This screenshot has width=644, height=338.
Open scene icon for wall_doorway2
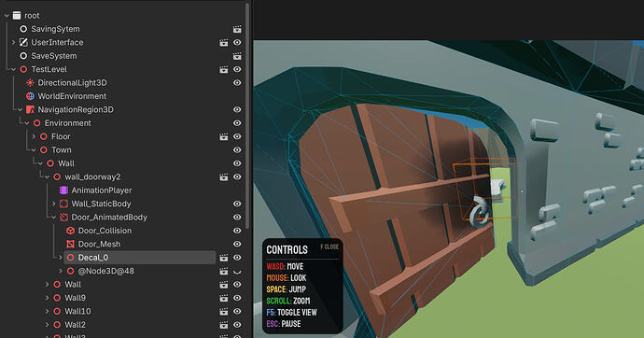click(223, 176)
